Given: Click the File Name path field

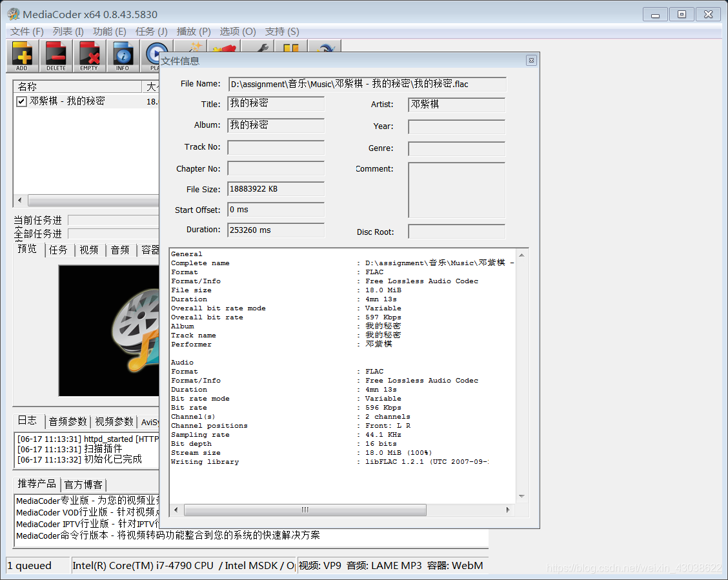Looking at the screenshot, I should click(x=367, y=84).
